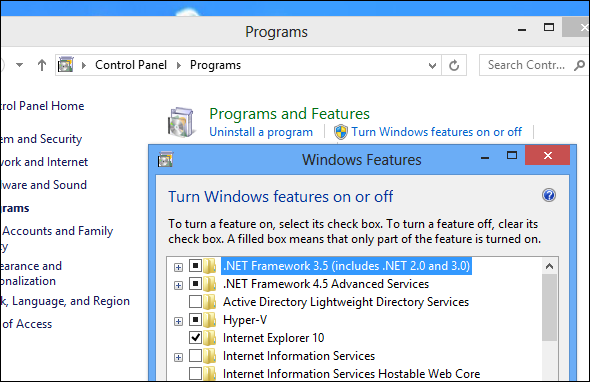The image size is (590, 382).
Task: Click the refresh button in address bar
Action: [454, 65]
